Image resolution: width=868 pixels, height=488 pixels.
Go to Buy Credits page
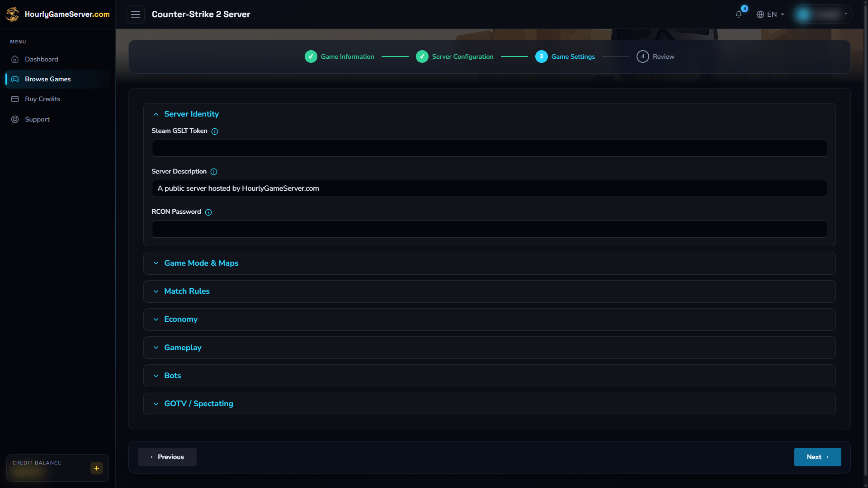click(57, 99)
